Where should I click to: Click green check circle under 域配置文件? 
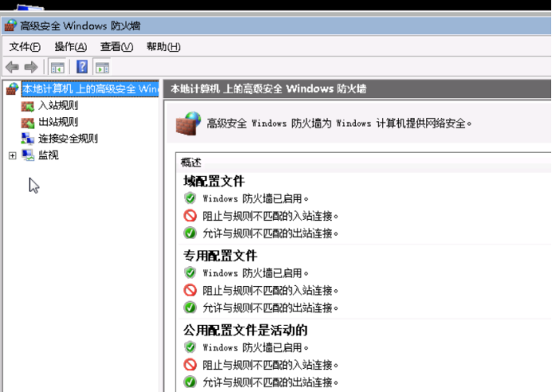[x=190, y=233]
